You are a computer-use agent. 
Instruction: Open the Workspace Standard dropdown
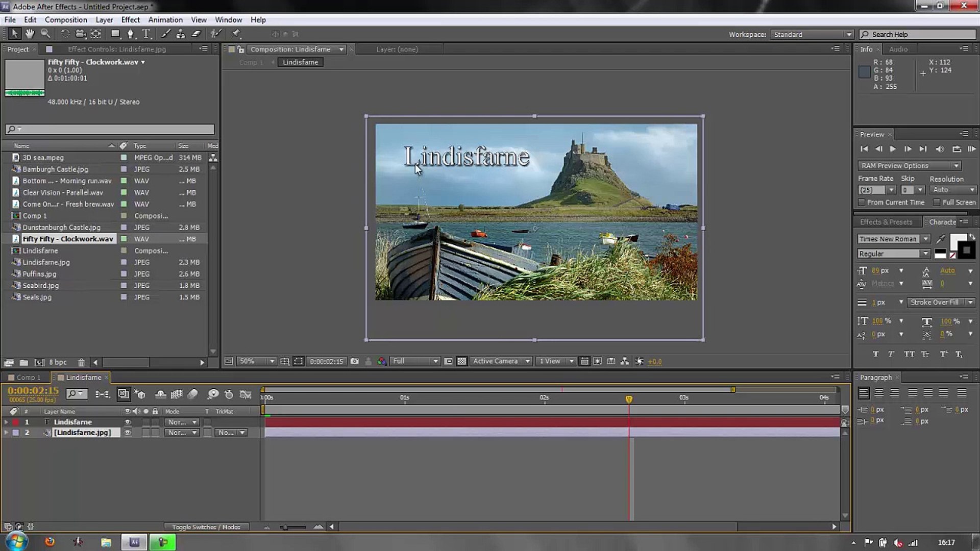pyautogui.click(x=812, y=35)
